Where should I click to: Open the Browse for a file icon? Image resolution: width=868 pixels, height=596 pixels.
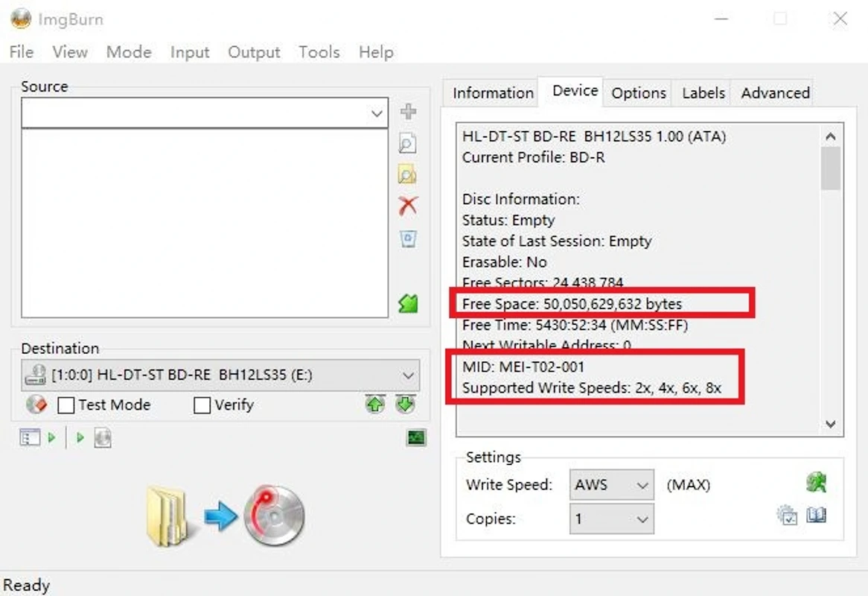click(x=407, y=142)
